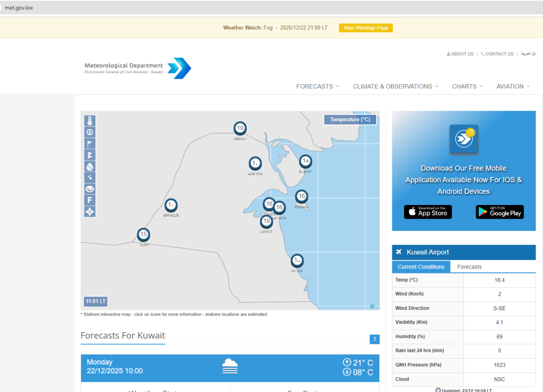Toggle the visibility eye map layer
Screen dimensions: 543x392
point(90,189)
